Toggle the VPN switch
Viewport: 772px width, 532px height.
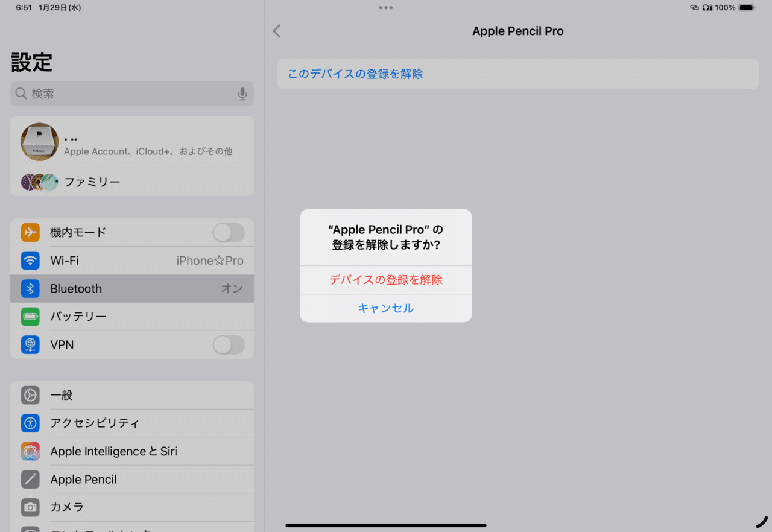coord(229,345)
